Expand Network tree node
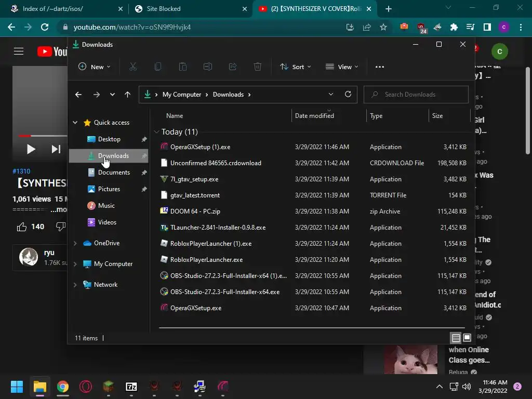 tap(75, 285)
